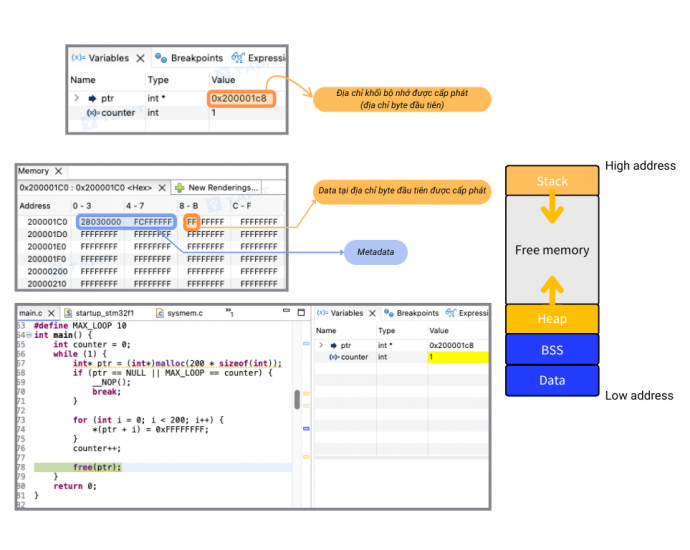
Task: Minimize the editor area
Action: tap(286, 311)
